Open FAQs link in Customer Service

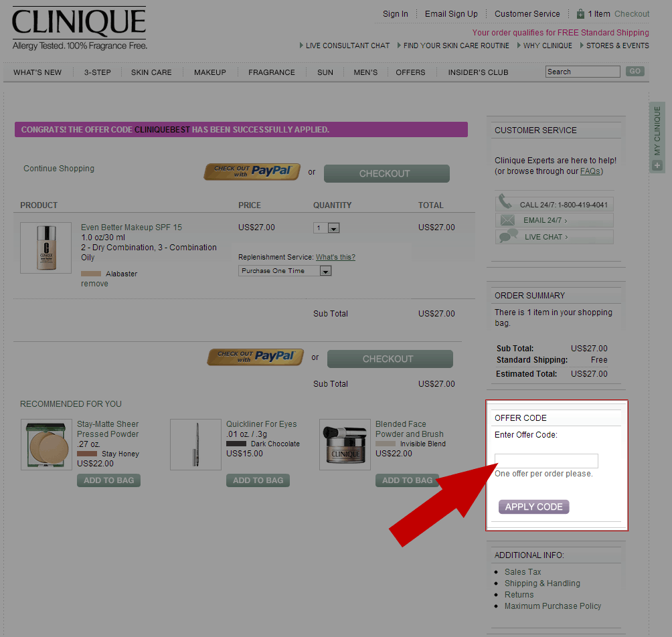pos(590,171)
